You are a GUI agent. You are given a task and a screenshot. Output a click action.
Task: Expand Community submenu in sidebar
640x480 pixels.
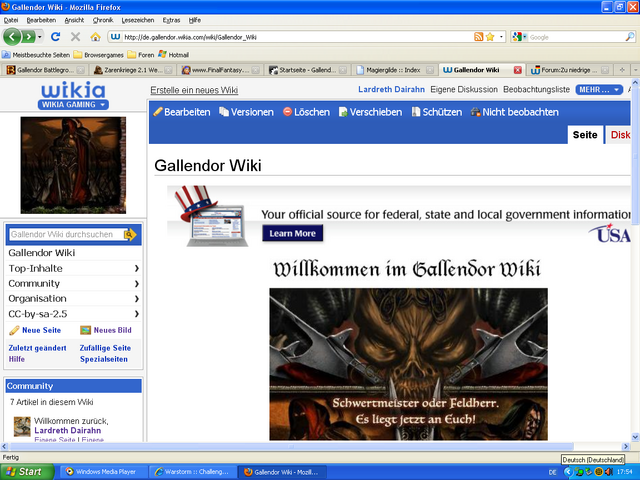[136, 283]
